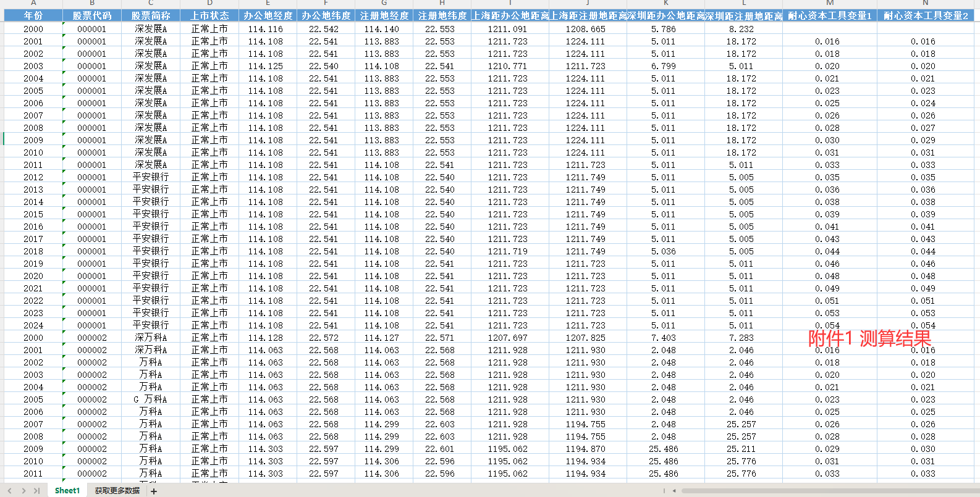
Task: Select the cell containing 7.403
Action: pos(665,338)
